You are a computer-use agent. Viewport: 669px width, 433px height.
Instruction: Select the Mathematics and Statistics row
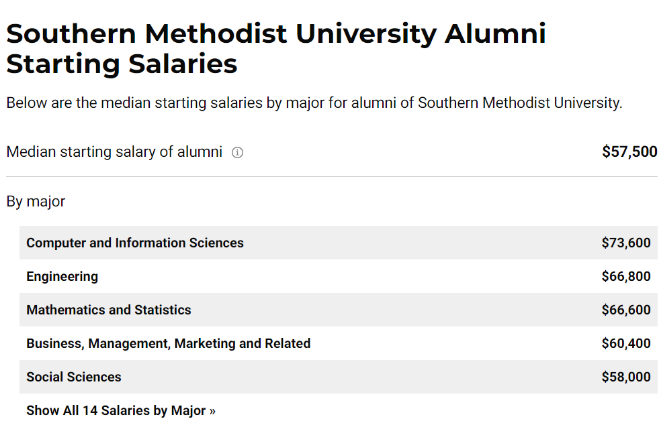[338, 310]
